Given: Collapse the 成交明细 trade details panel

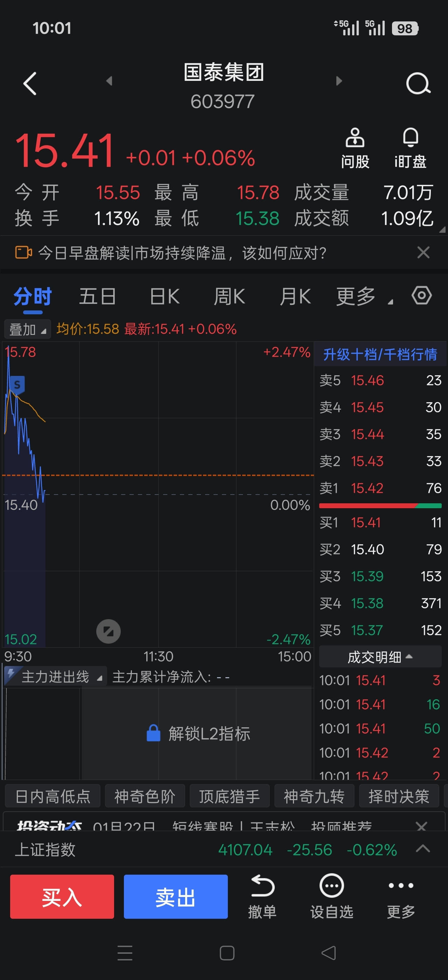Looking at the screenshot, I should [380, 657].
